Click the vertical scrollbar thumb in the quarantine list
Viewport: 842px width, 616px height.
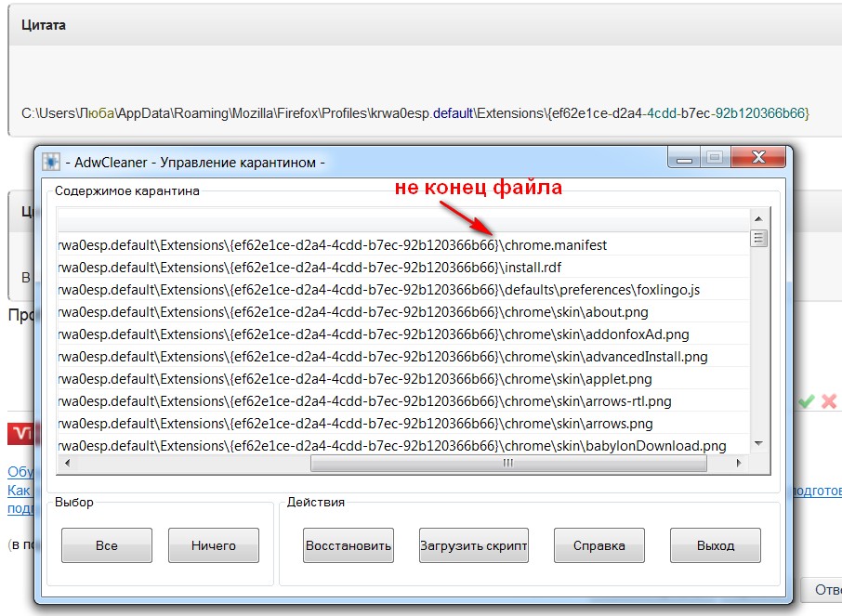click(758, 238)
